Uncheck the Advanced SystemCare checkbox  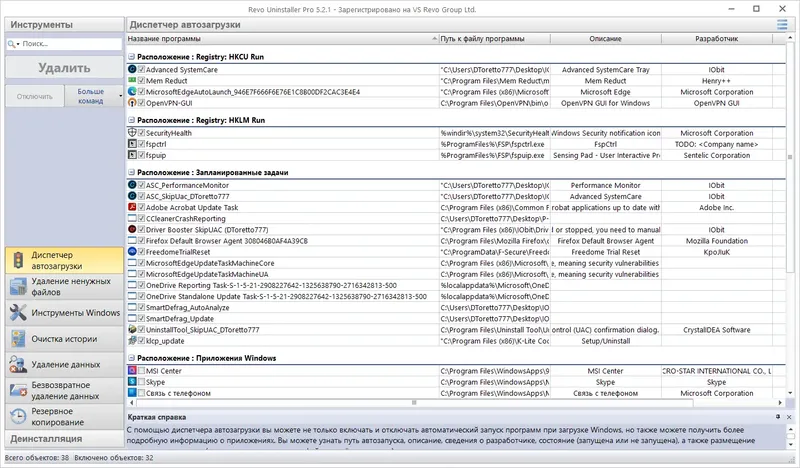141,69
